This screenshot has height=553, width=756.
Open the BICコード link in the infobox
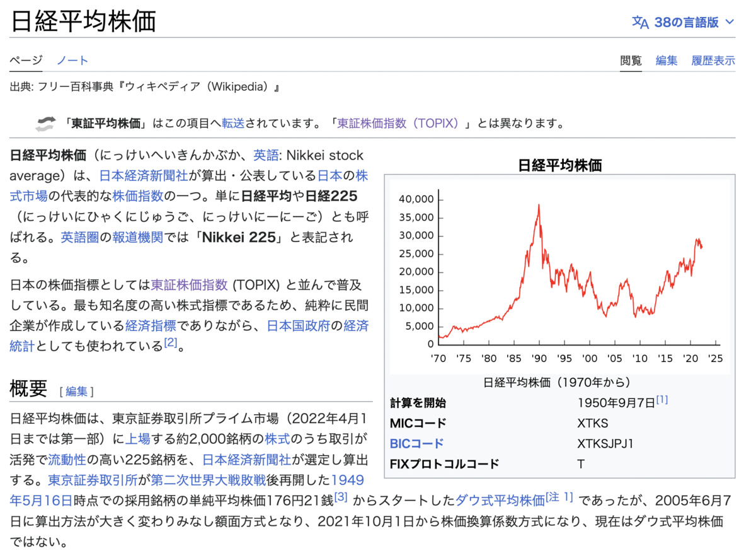tap(417, 443)
